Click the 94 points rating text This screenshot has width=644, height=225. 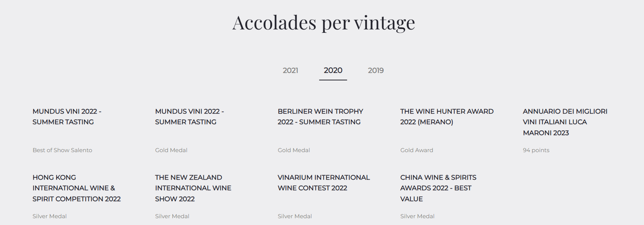click(x=536, y=150)
